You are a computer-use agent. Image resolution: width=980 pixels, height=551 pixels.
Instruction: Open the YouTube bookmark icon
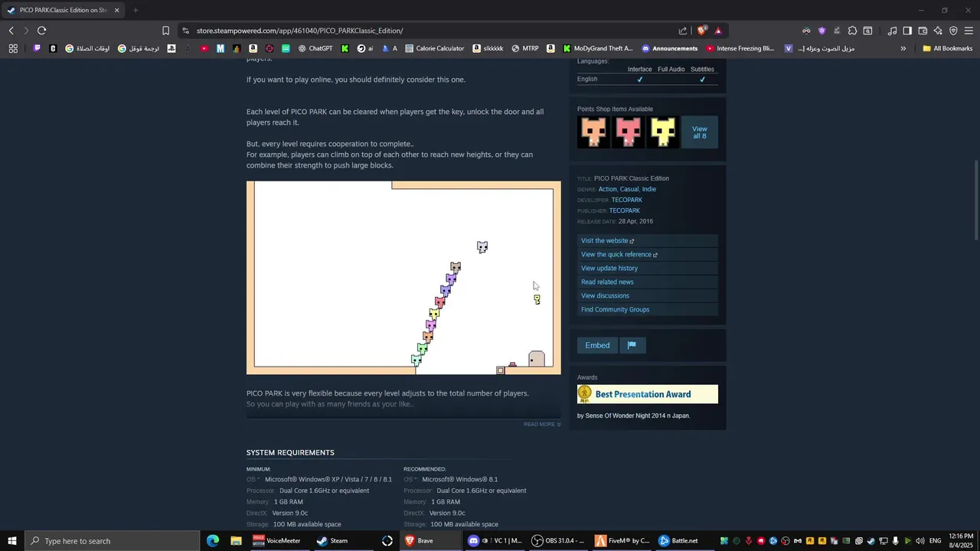click(204, 48)
